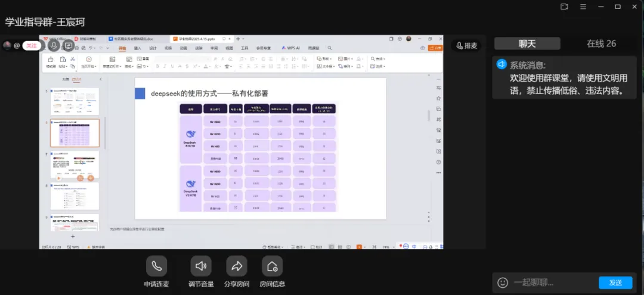Open the 调节音量 volume control

(201, 266)
